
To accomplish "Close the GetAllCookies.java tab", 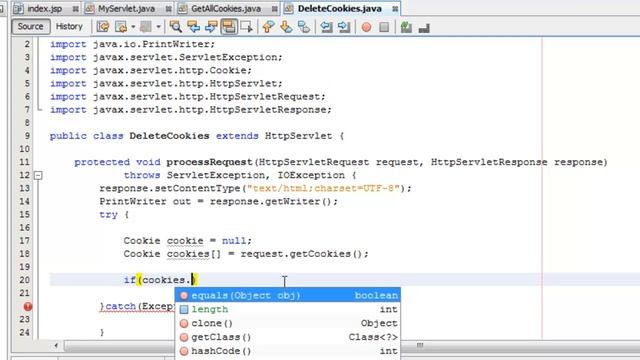I will [x=275, y=9].
